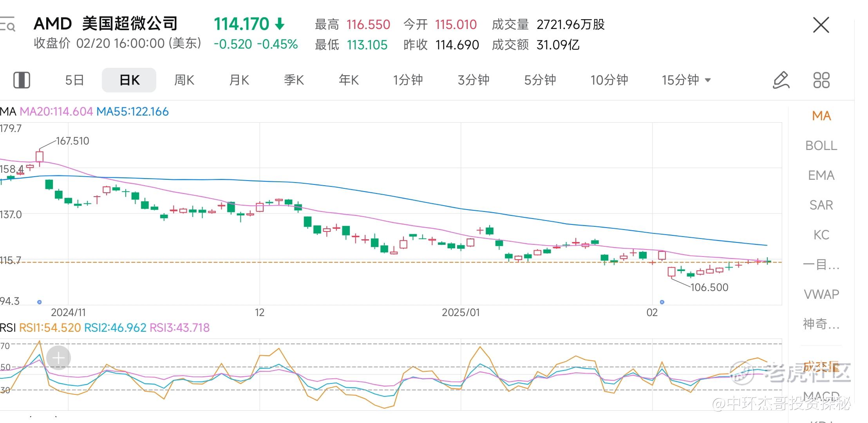Click the 167.510 high price annotation
Viewport: 868px width, 423px height.
[72, 141]
